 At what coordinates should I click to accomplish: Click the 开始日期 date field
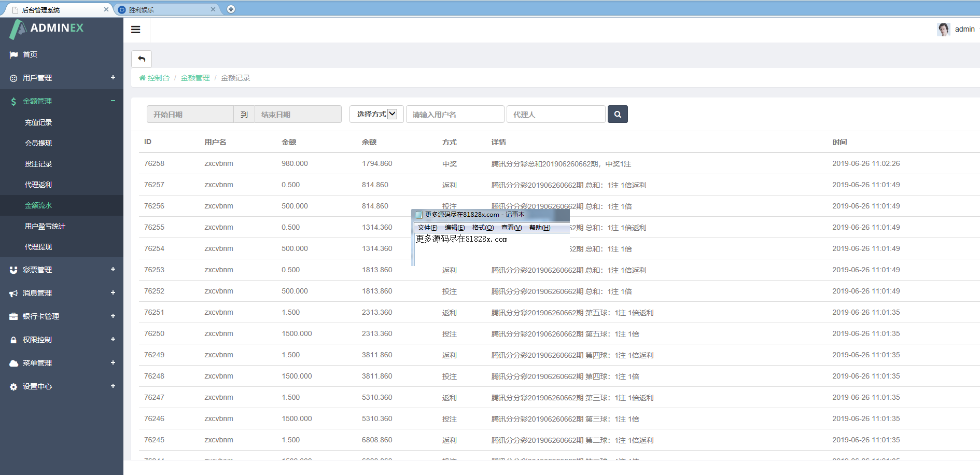coord(190,115)
